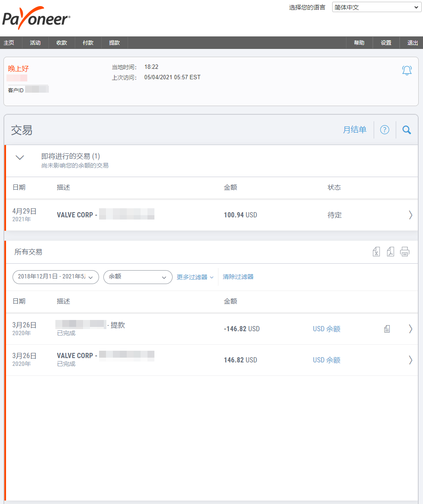
Task: Click the printer icon
Action: pos(404,252)
